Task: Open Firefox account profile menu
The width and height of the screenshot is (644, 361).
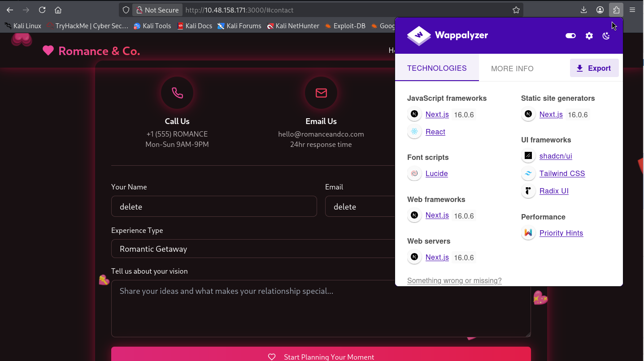Action: click(x=600, y=10)
